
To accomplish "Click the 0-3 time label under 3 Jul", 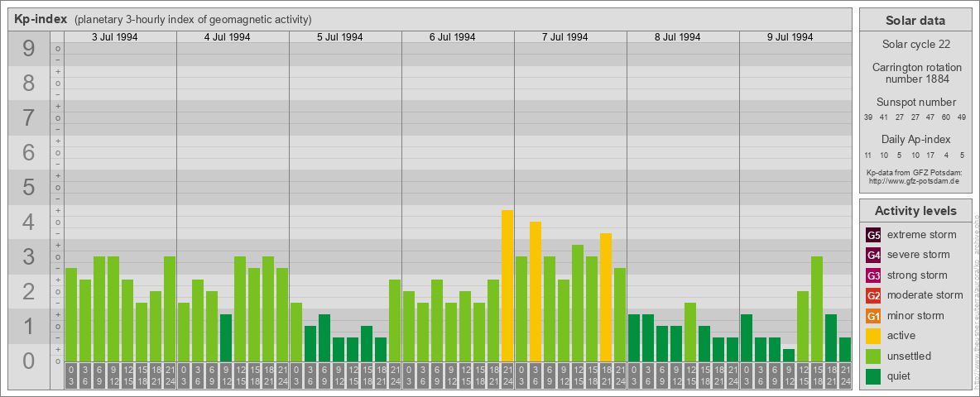I will [x=71, y=376].
